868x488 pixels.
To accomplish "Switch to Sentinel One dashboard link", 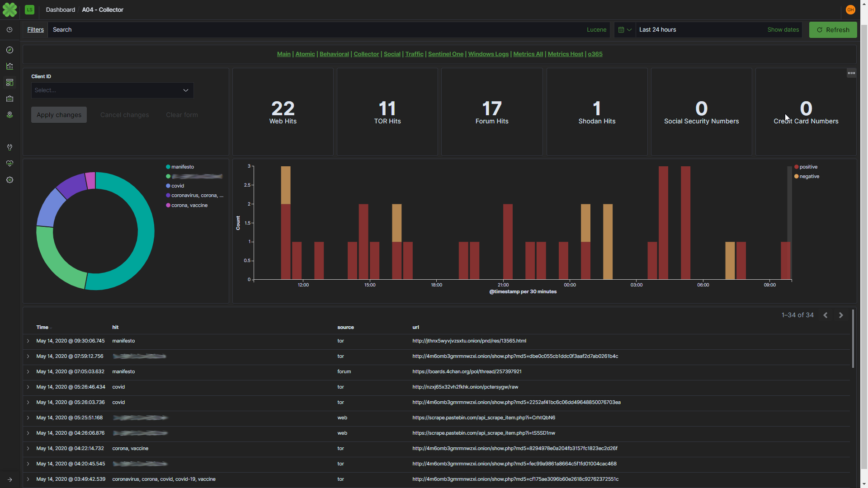I will (446, 54).
